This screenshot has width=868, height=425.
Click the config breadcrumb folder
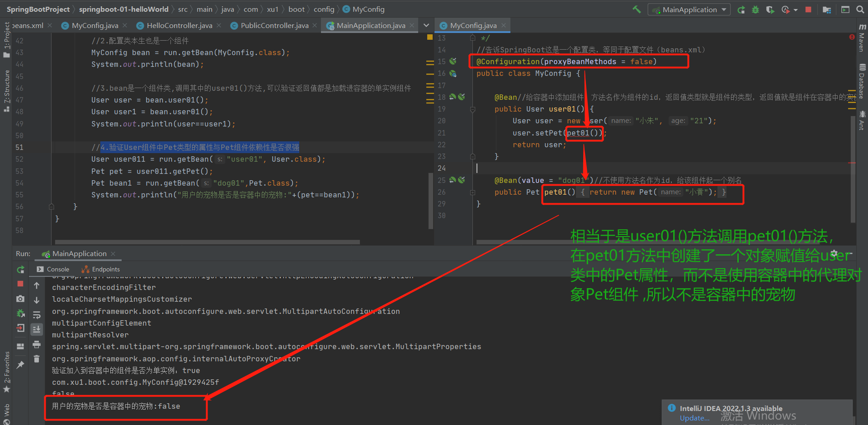pyautogui.click(x=324, y=9)
